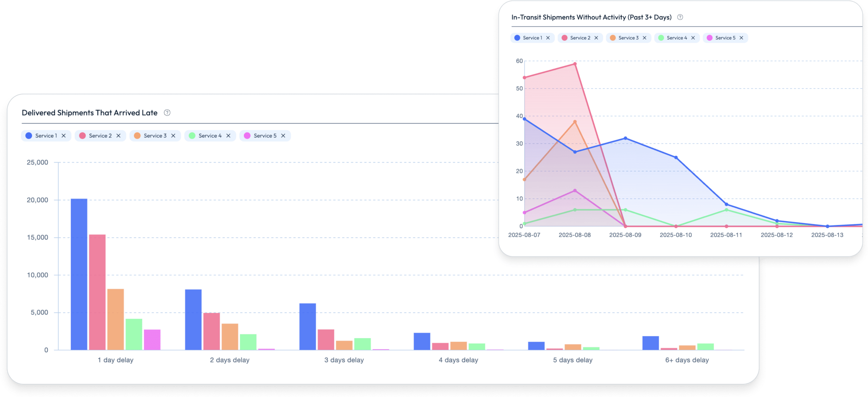Click Service 2 bar for 2 days delay

click(x=211, y=331)
